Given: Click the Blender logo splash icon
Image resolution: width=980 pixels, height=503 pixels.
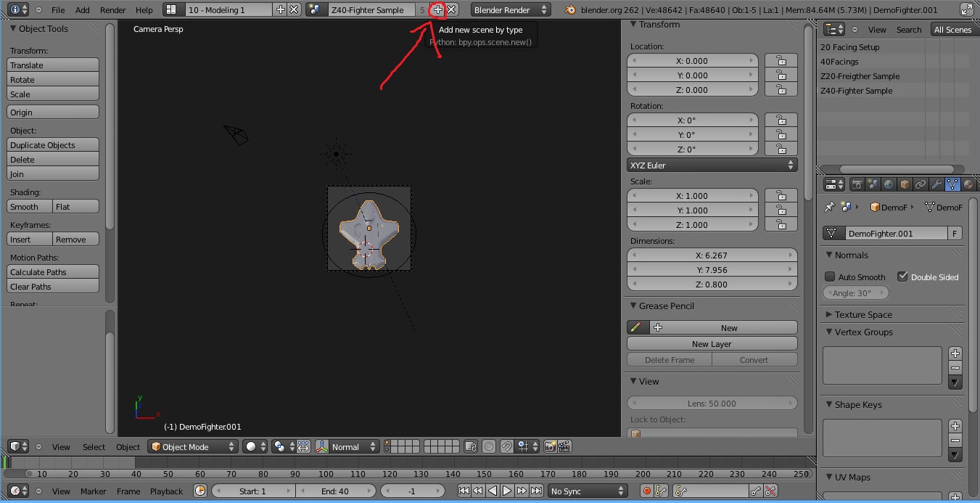Looking at the screenshot, I should point(572,10).
